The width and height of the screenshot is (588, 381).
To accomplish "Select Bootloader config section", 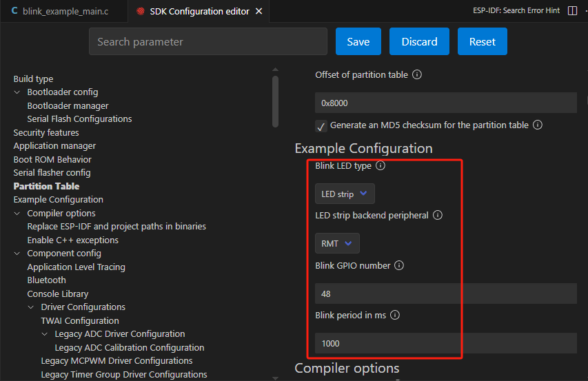I will [x=63, y=92].
